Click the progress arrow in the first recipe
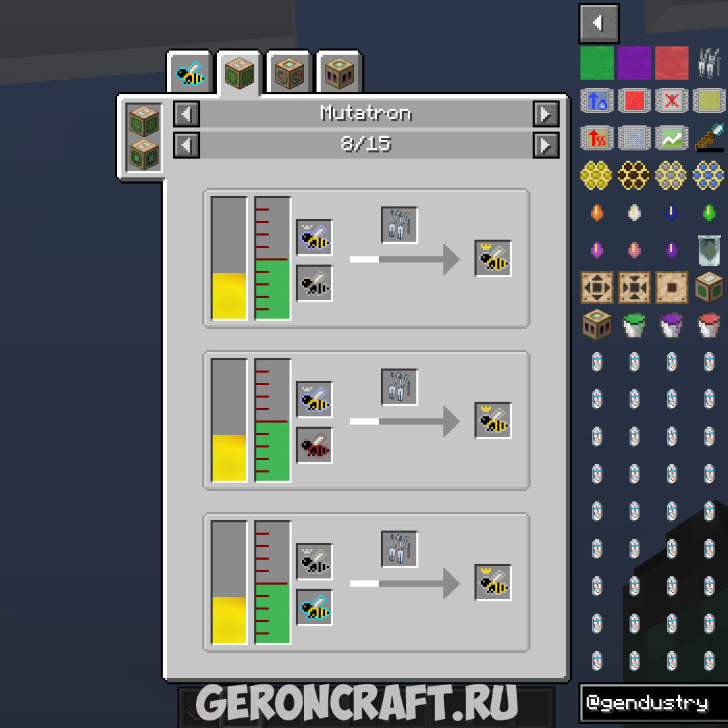 click(405, 259)
